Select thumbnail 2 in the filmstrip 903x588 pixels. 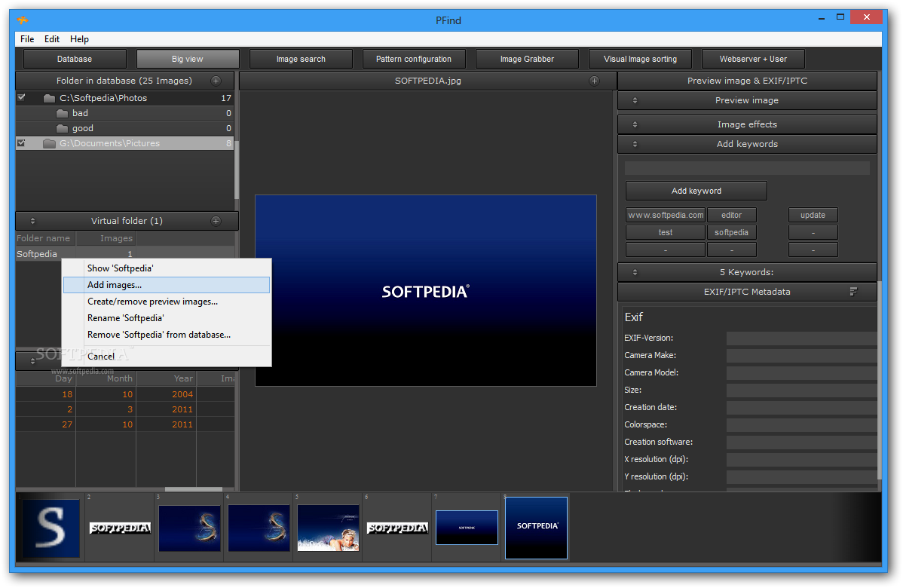tap(120, 528)
